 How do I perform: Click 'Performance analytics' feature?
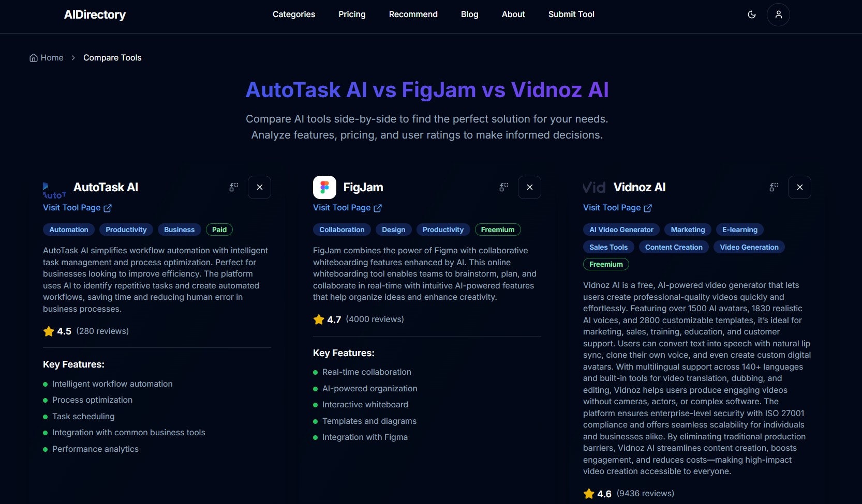click(95, 449)
